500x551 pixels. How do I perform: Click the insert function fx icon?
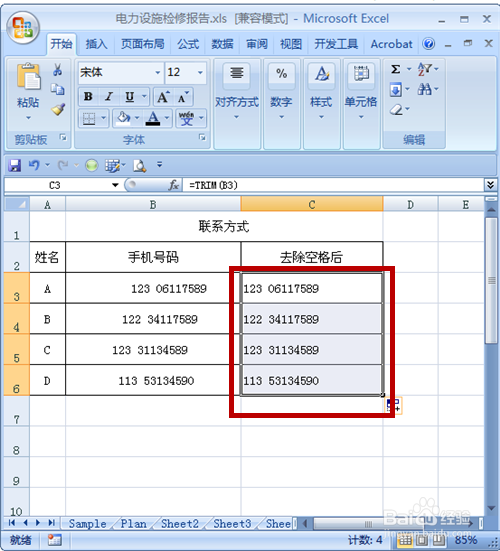174,185
